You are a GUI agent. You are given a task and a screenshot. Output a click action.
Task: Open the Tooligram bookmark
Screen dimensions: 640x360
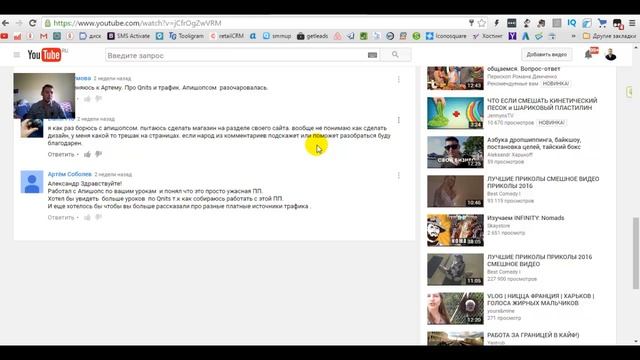coord(186,36)
